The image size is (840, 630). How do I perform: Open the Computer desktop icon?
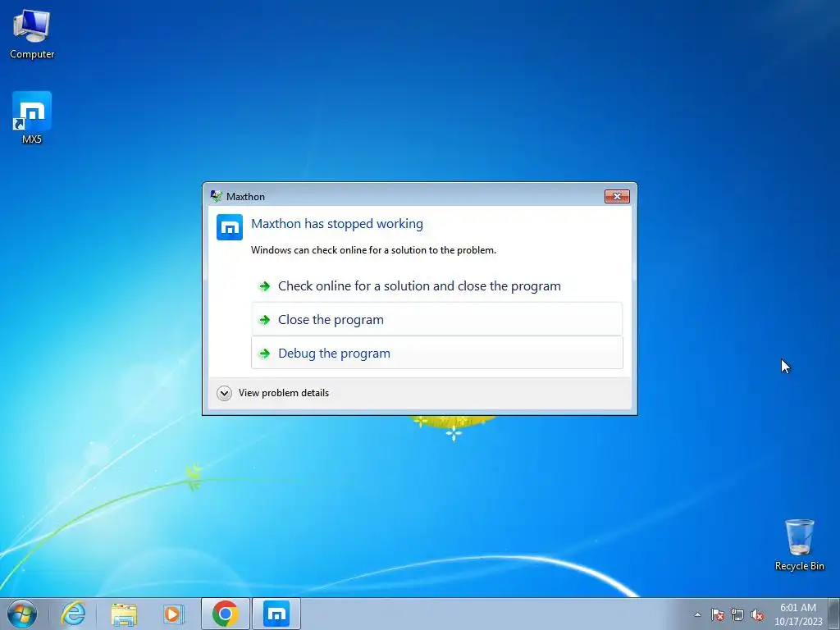pyautogui.click(x=32, y=34)
